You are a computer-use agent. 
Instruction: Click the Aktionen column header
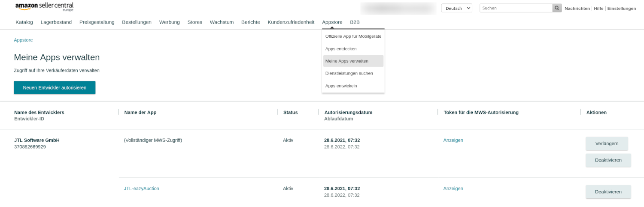click(x=596, y=112)
